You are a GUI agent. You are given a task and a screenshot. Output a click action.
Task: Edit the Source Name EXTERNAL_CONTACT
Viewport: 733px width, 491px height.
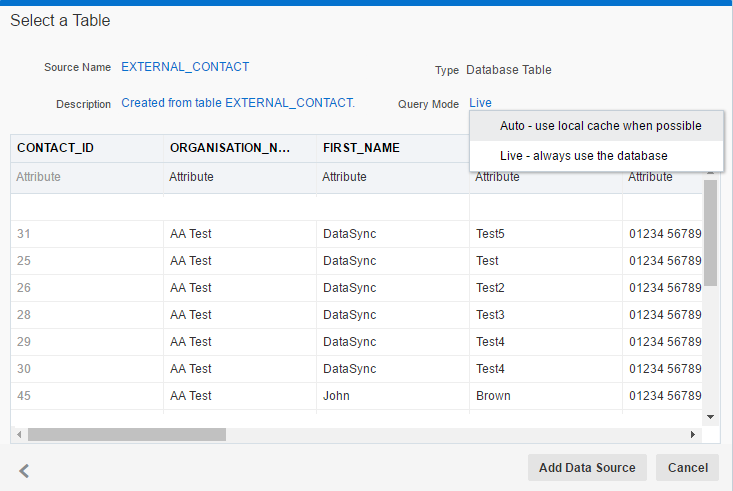point(185,67)
